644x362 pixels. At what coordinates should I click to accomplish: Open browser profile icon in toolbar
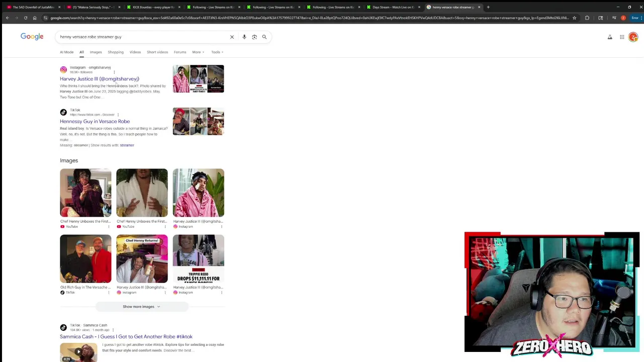(623, 18)
